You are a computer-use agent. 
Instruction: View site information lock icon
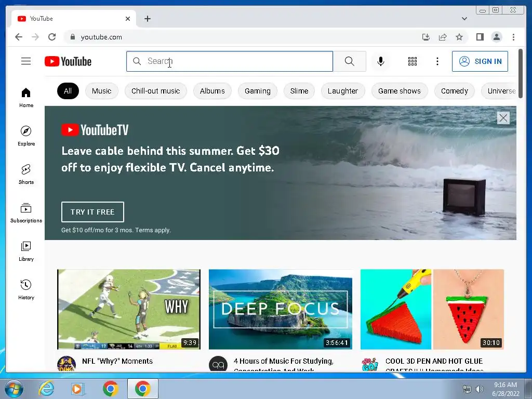(x=72, y=37)
